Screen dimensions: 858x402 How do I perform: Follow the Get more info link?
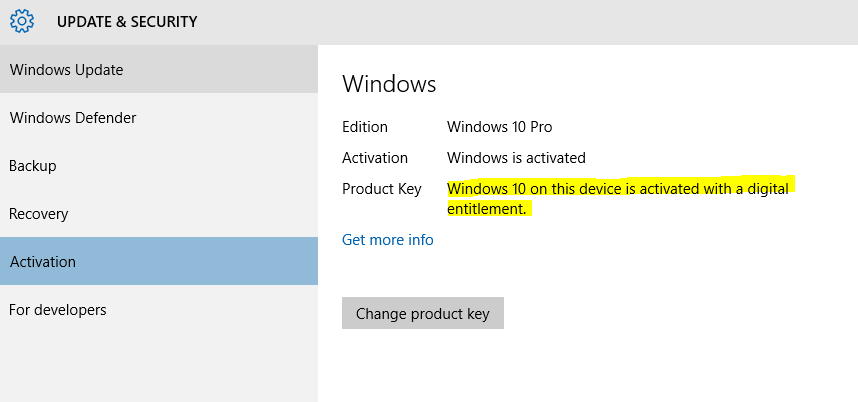point(387,240)
